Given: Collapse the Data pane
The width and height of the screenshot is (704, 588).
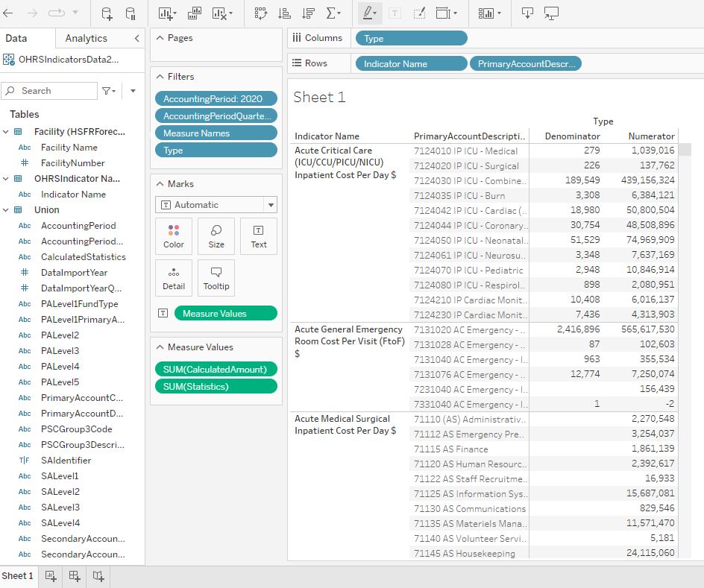Looking at the screenshot, I should (136, 38).
